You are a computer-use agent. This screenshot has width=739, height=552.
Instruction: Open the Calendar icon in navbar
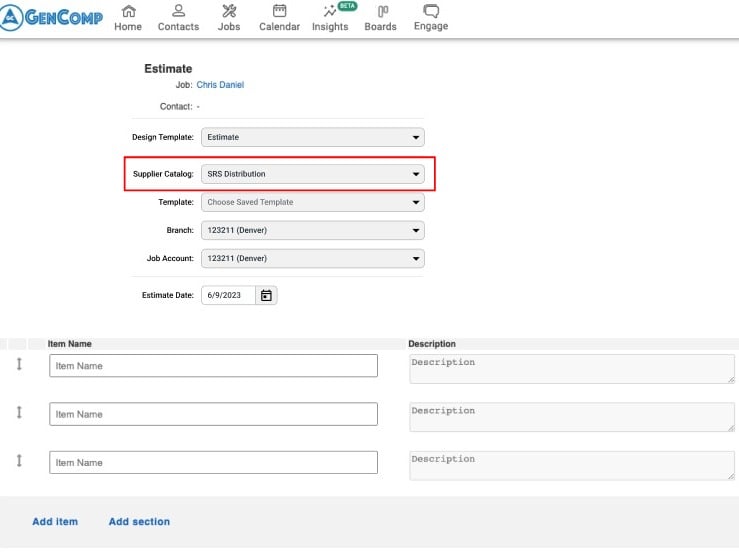(279, 12)
